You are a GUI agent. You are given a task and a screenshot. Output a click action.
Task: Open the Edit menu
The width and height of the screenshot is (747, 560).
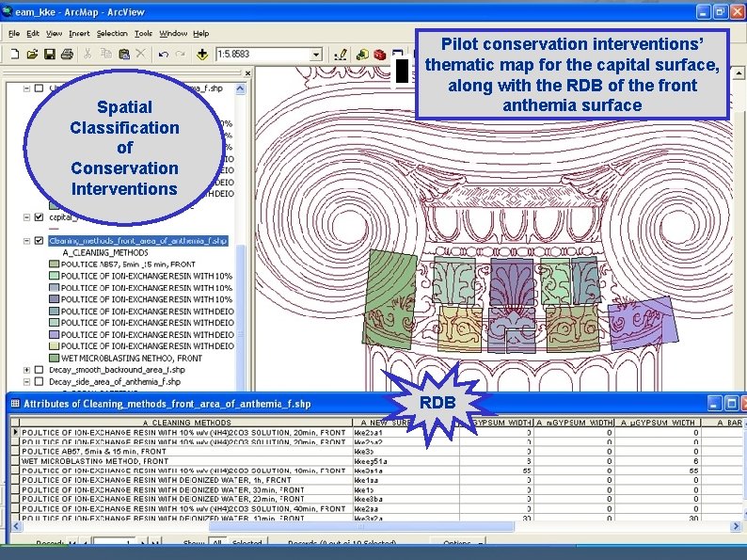(x=33, y=33)
